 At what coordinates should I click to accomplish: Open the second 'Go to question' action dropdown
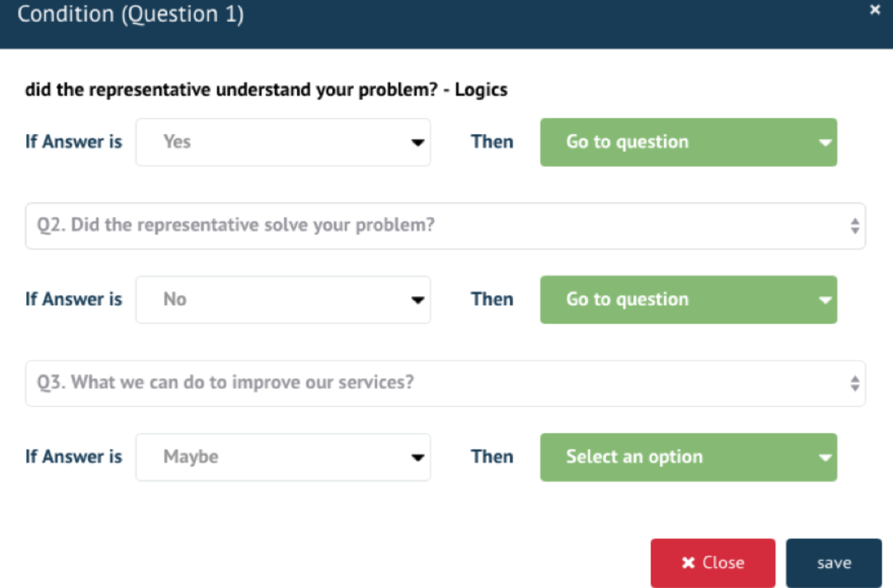688,299
